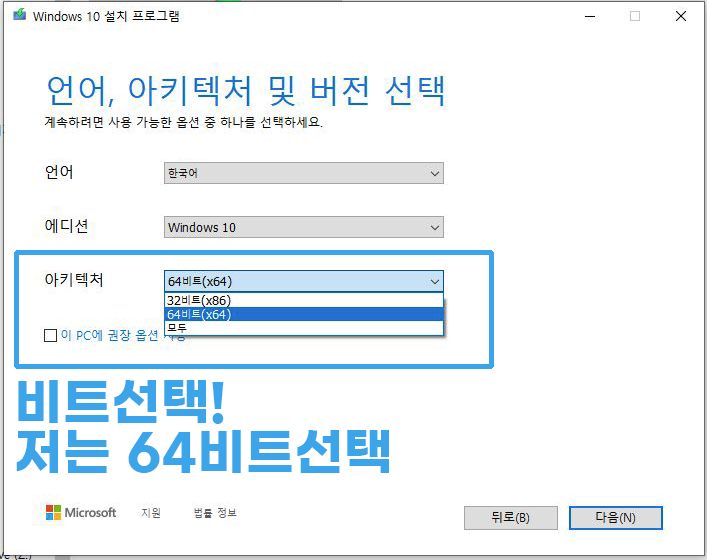Image resolution: width=707 pixels, height=560 pixels.
Task: Click the disabled maximize button
Action: tap(635, 16)
